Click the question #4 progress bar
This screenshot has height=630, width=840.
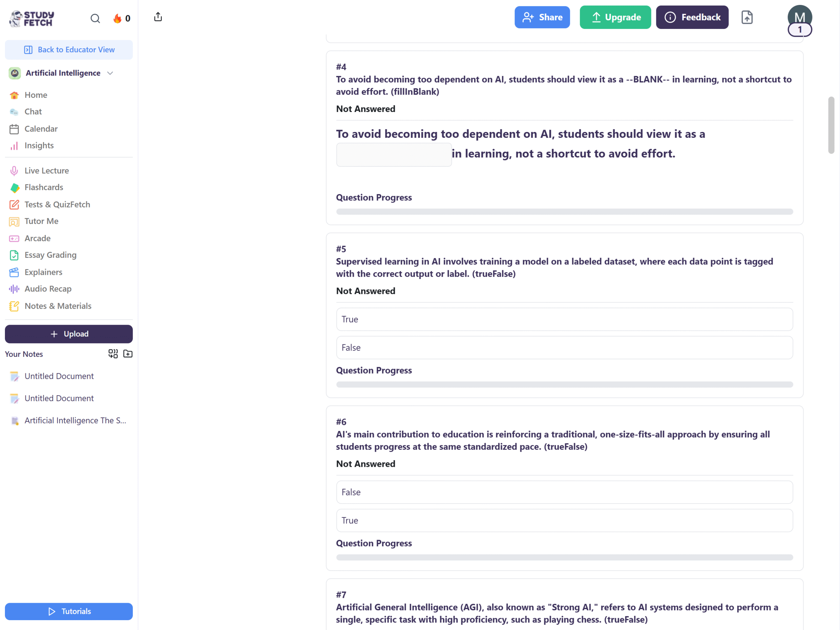pyautogui.click(x=564, y=212)
